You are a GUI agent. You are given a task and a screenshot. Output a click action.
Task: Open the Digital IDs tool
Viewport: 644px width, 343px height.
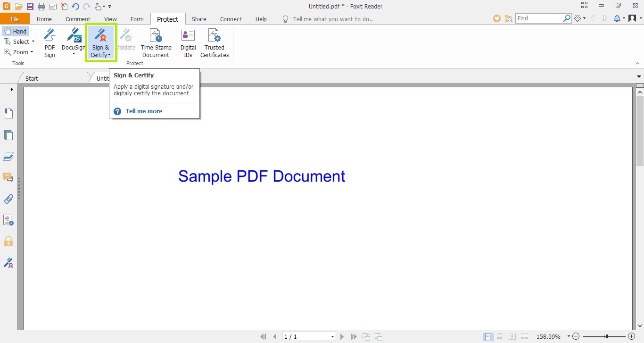pos(188,42)
